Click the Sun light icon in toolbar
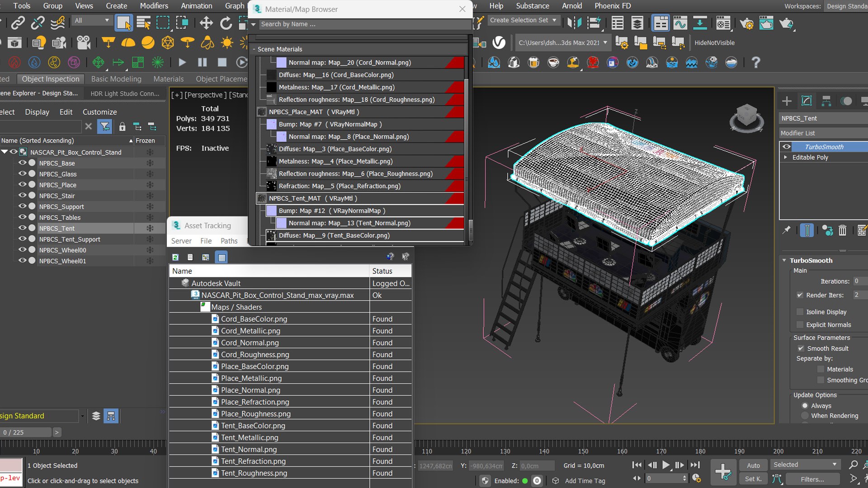Screen dimensions: 868x488 (226, 42)
